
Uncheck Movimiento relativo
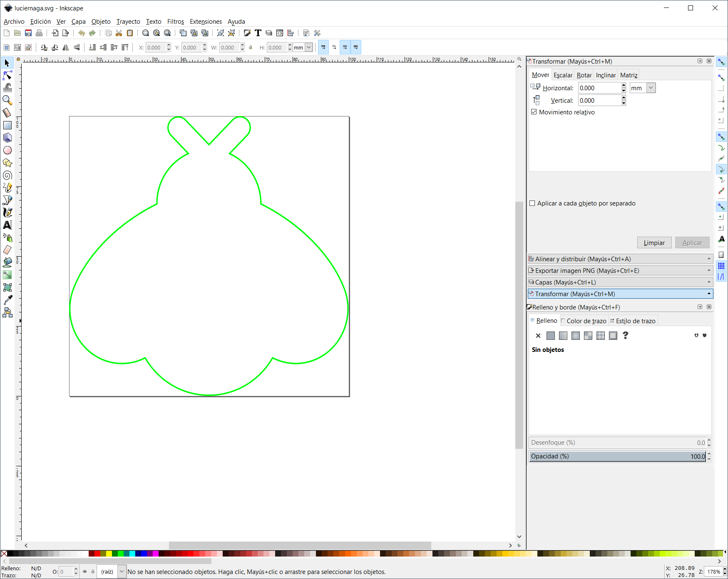tap(534, 112)
